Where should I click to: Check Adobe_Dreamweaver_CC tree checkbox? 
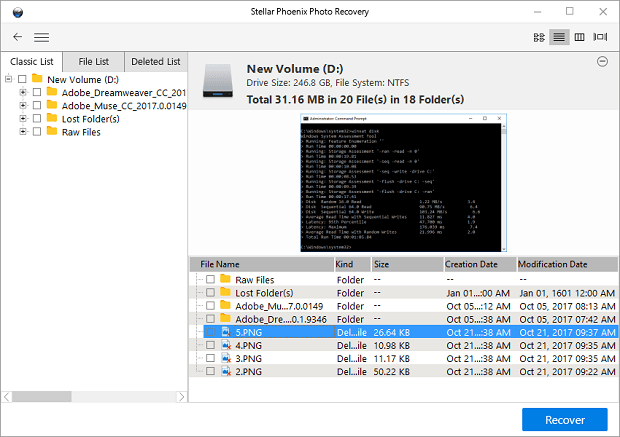pos(37,92)
